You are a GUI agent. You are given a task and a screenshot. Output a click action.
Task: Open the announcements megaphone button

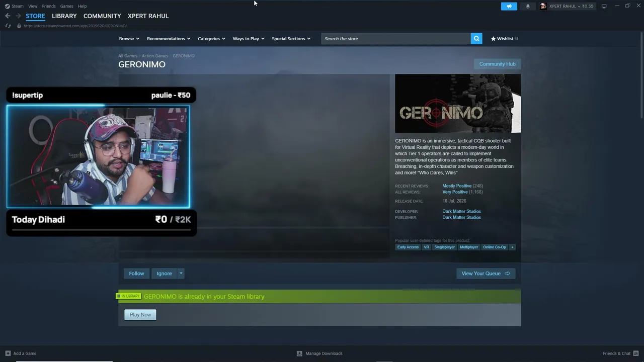click(509, 6)
